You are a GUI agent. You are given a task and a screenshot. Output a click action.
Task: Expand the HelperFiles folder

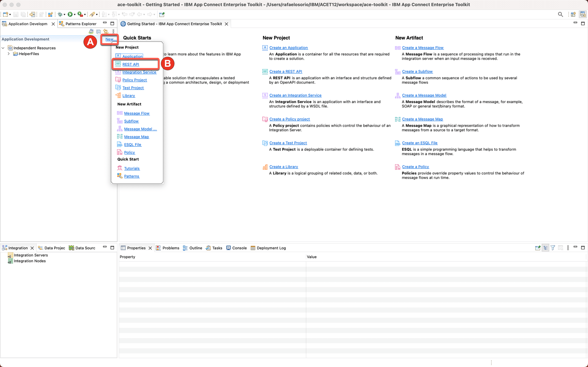(9, 54)
